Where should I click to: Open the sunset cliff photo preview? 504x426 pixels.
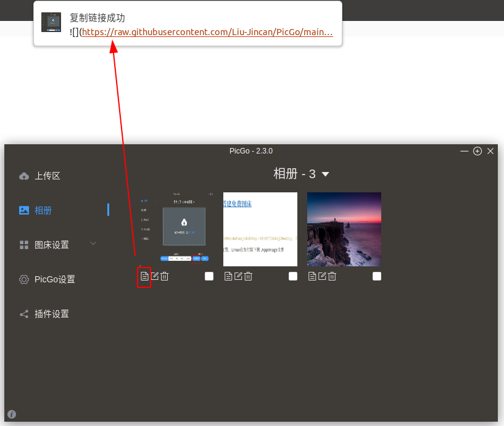click(x=344, y=229)
